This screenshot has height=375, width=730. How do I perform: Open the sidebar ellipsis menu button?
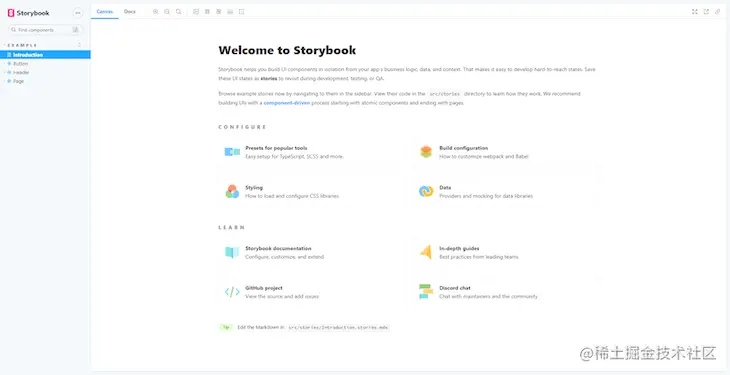[78, 13]
